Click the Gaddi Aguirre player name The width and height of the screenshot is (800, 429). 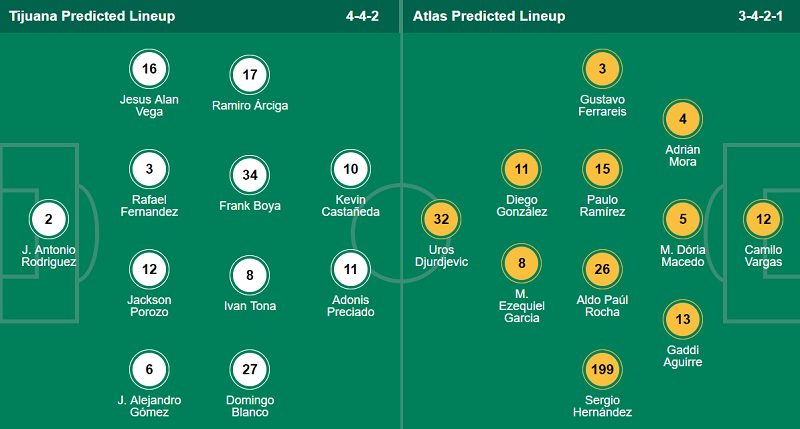tap(683, 355)
